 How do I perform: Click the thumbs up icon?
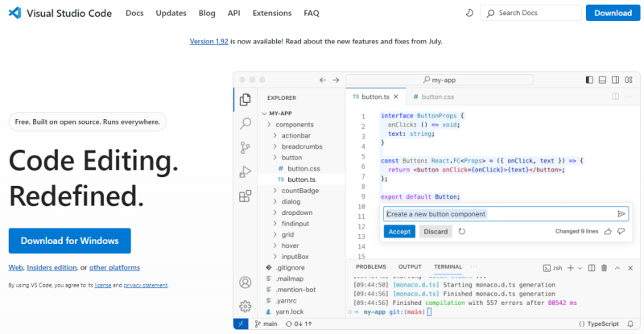[x=608, y=232]
